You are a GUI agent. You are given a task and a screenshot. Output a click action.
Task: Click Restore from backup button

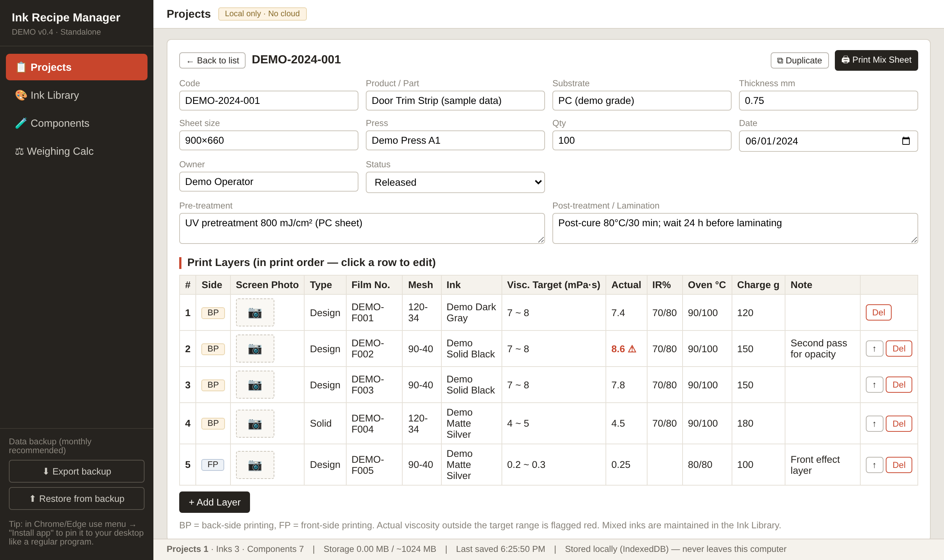point(77,498)
